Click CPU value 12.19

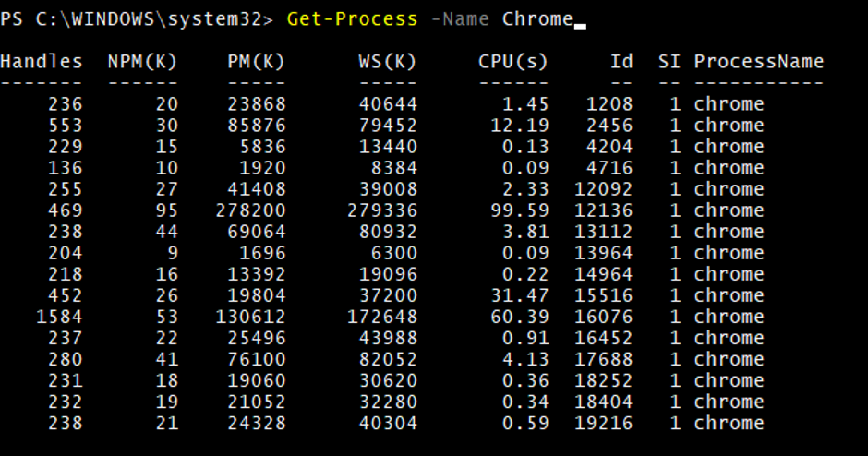pyautogui.click(x=519, y=126)
